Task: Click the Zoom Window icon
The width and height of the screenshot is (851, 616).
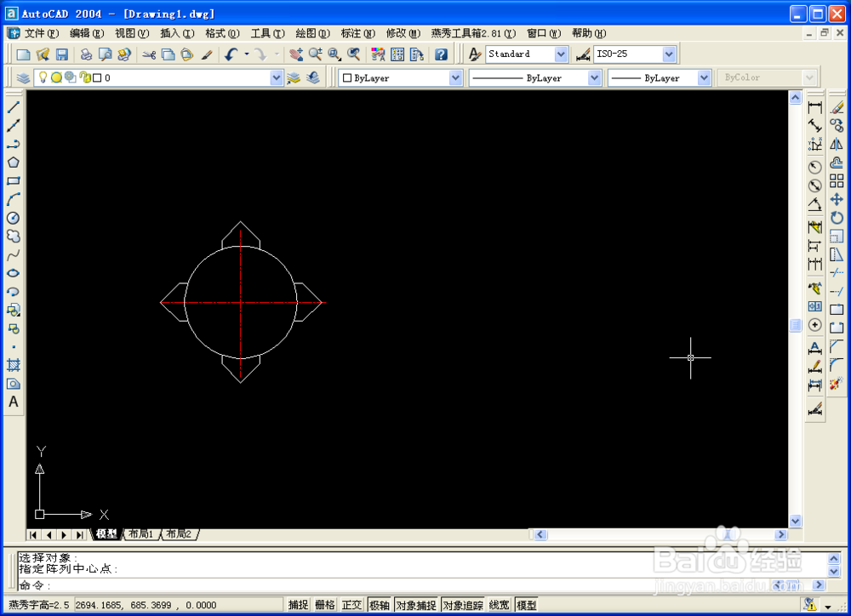Action: 334,54
